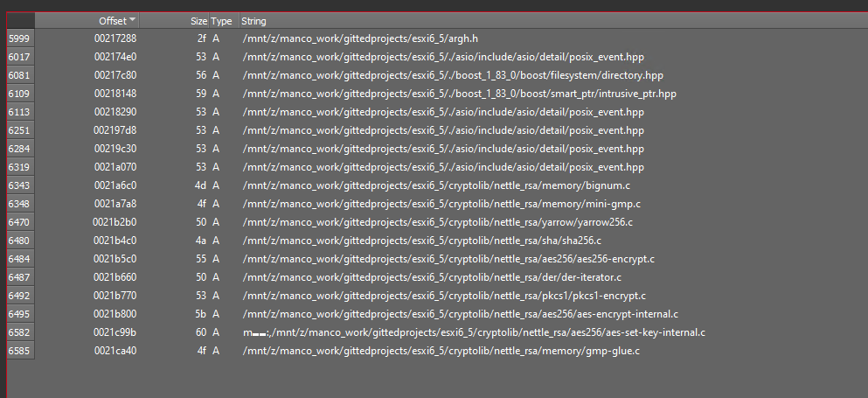This screenshot has width=868, height=398.
Task: Select row number 6582
Action: pyautogui.click(x=20, y=332)
